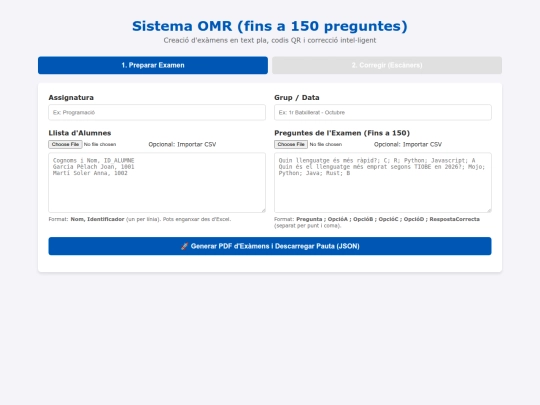Focus the Grup / Data input field
540x405 pixels.
383,112
